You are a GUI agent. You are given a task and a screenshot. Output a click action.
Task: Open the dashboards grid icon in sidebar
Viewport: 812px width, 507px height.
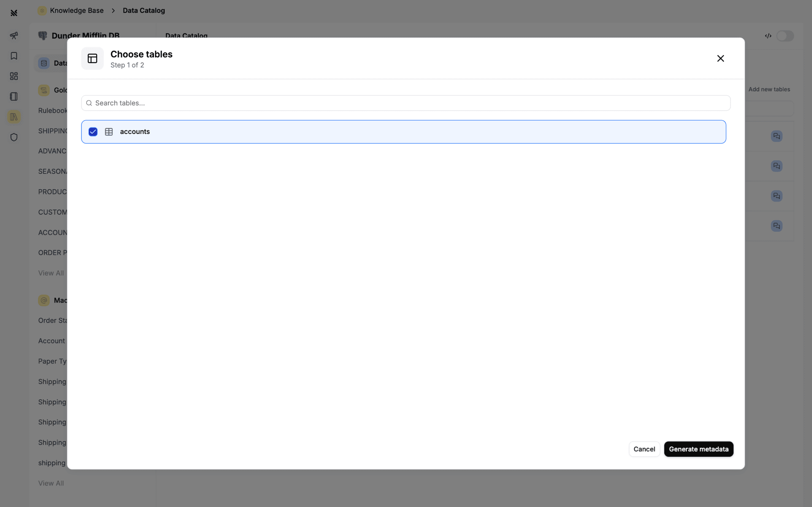pos(14,76)
